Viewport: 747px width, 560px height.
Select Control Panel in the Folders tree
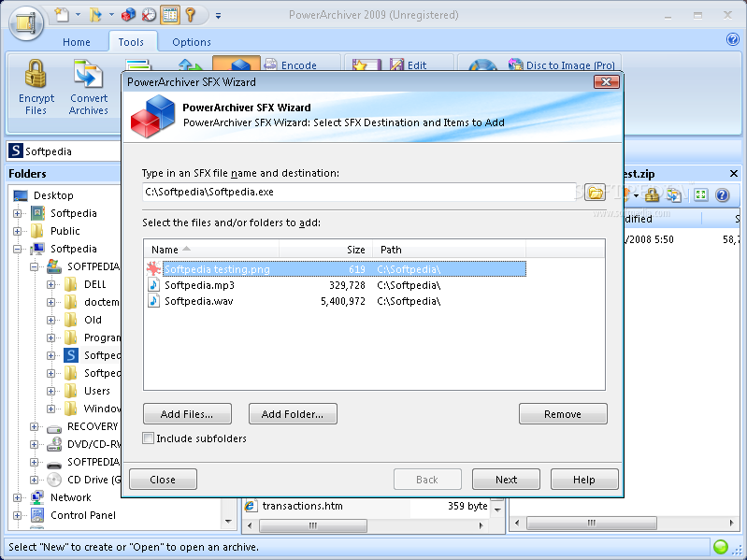[83, 515]
